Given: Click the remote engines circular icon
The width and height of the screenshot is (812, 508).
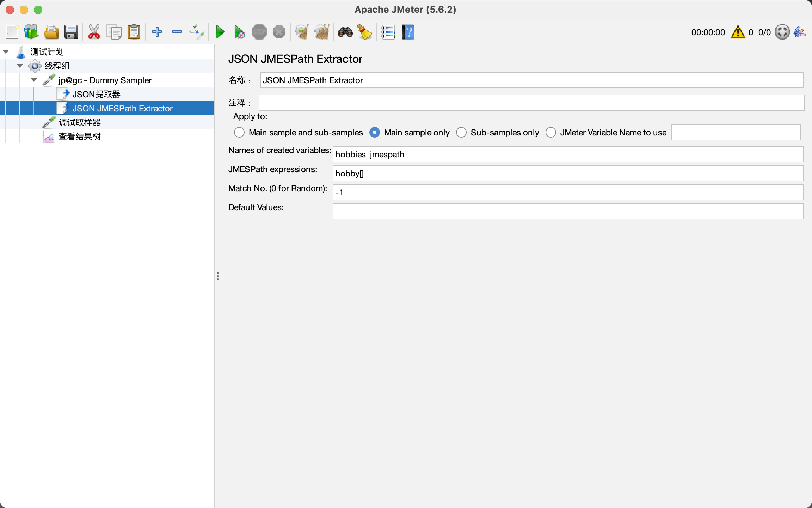Looking at the screenshot, I should (x=782, y=32).
